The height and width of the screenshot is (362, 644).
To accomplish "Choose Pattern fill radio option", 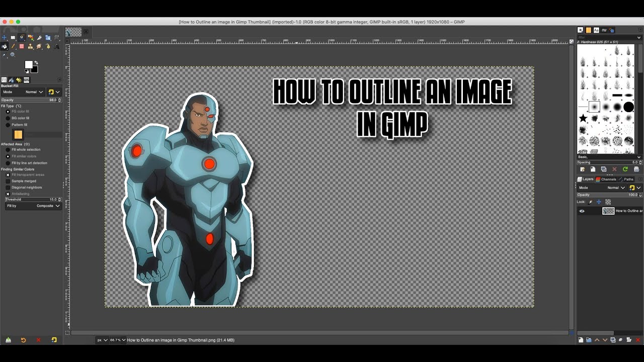I will click(x=8, y=125).
